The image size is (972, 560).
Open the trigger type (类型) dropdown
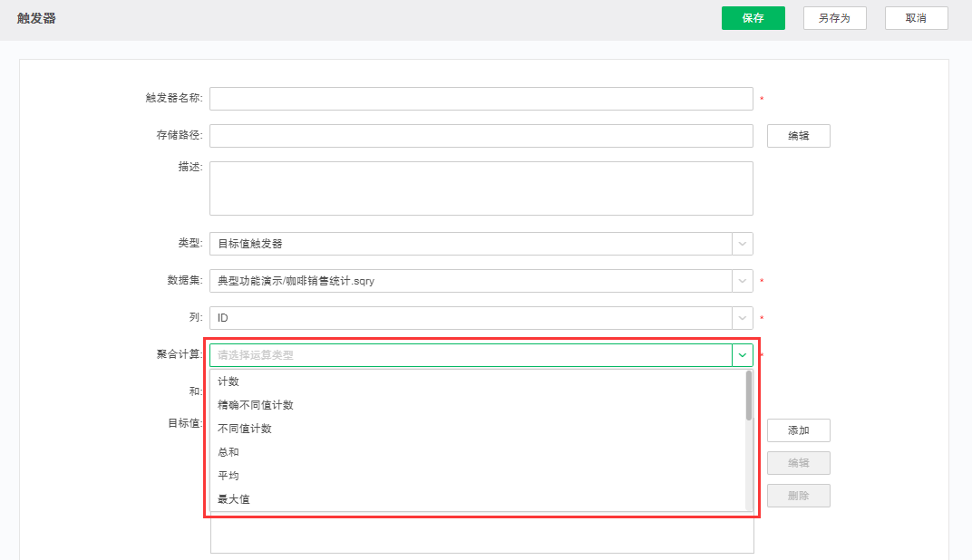(x=742, y=243)
